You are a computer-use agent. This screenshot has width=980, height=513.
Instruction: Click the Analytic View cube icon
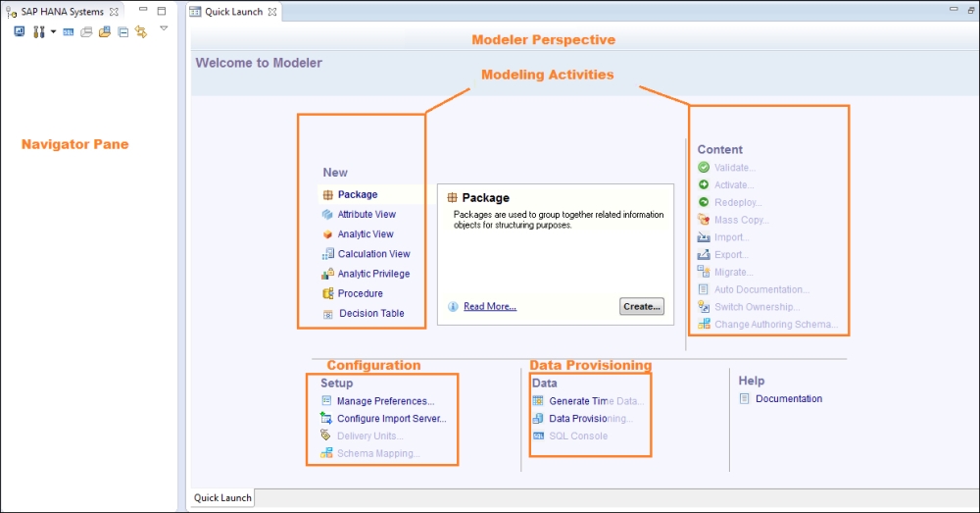[x=327, y=234]
